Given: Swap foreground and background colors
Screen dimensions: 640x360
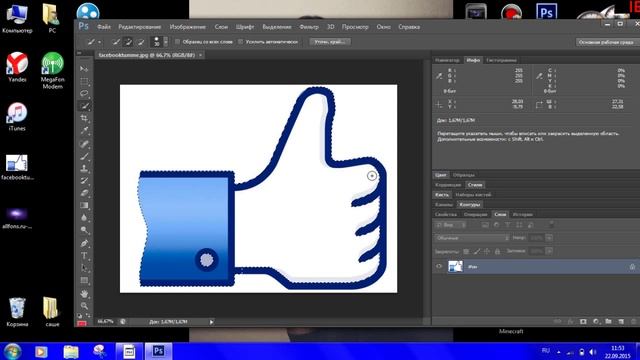Looking at the screenshot, I should click(88, 315).
